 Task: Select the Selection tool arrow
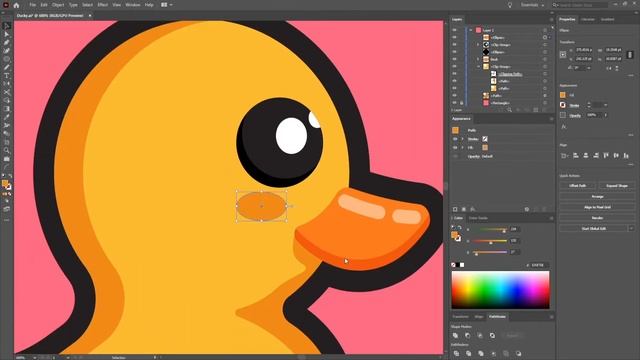click(7, 26)
